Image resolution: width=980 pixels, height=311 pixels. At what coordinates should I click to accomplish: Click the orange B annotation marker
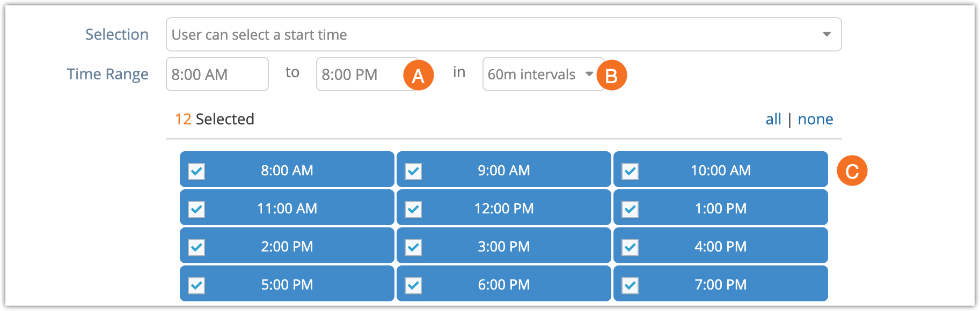[611, 75]
